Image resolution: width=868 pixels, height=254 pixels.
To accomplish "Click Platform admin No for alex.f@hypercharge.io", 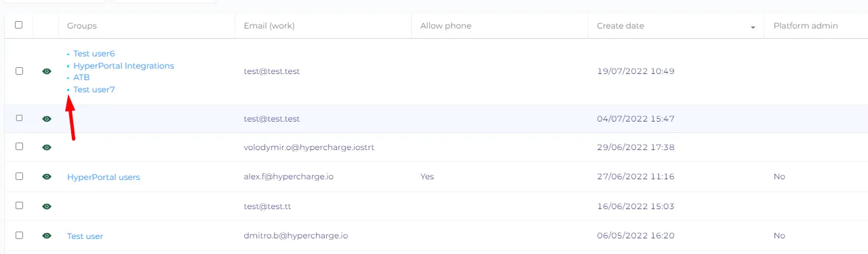I will 779,177.
